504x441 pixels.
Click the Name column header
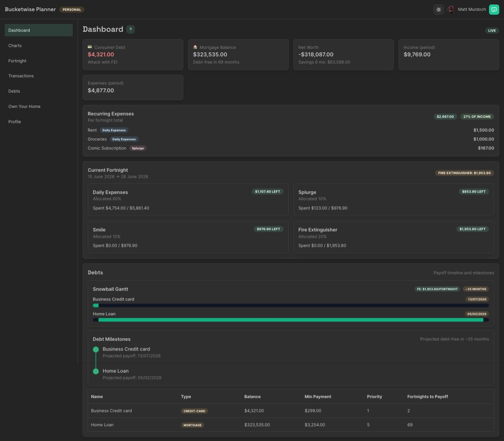97,397
